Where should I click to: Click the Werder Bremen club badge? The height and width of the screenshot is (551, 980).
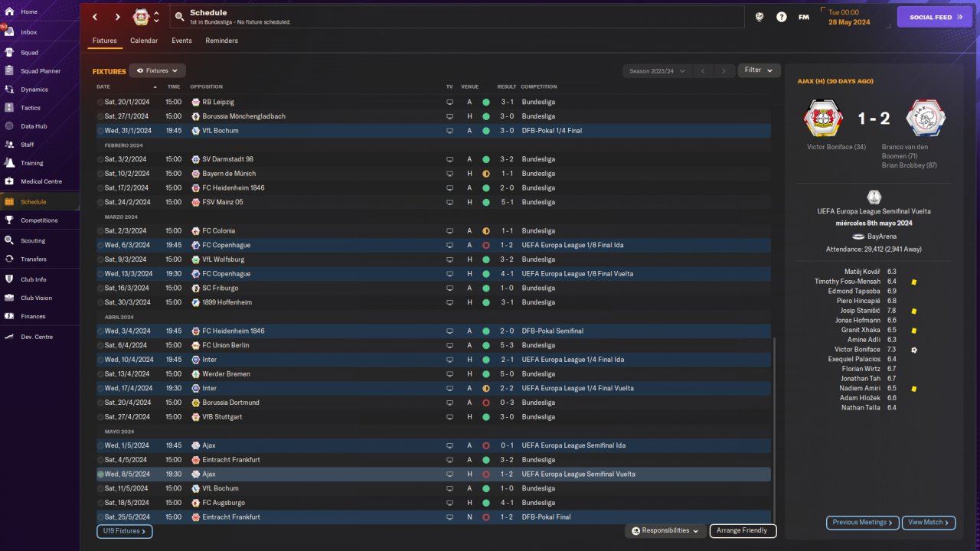[196, 374]
